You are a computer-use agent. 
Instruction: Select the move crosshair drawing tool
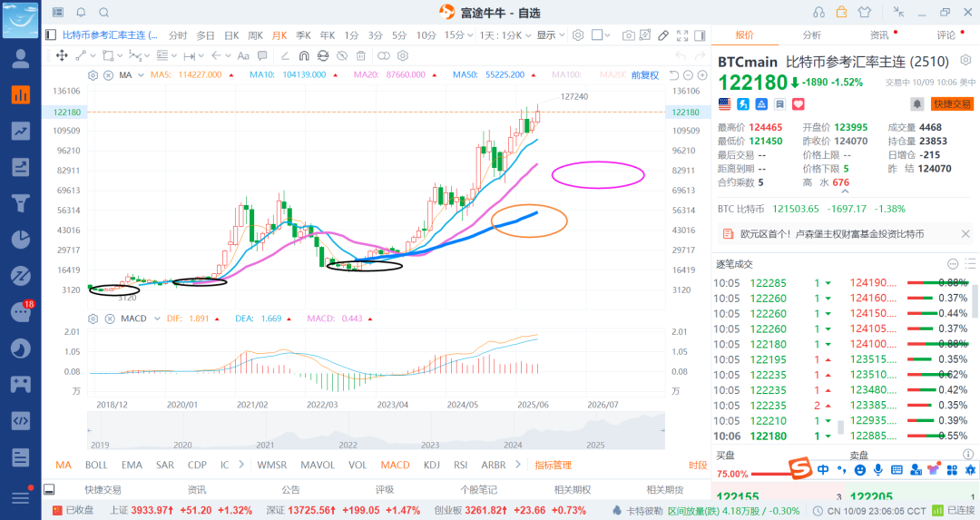tap(62, 55)
